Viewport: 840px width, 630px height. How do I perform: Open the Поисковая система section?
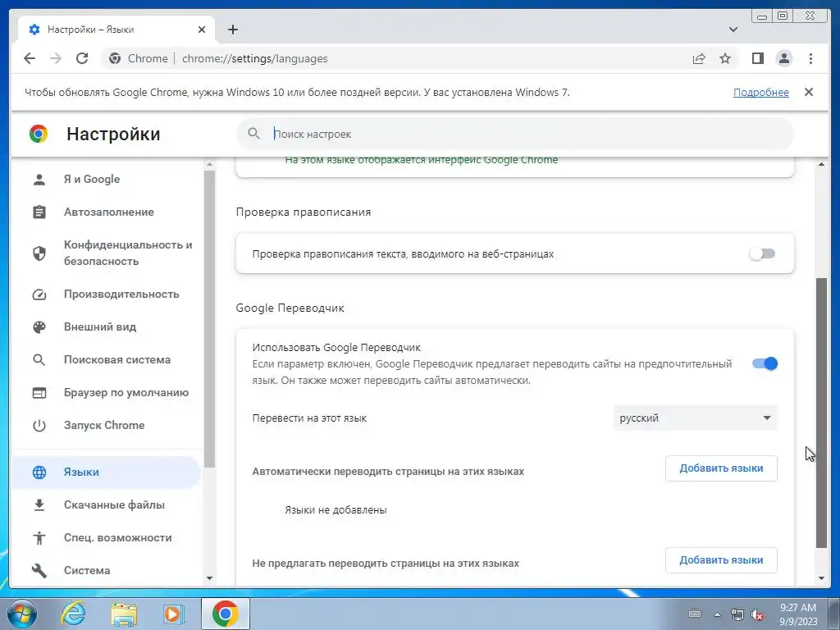[106, 359]
